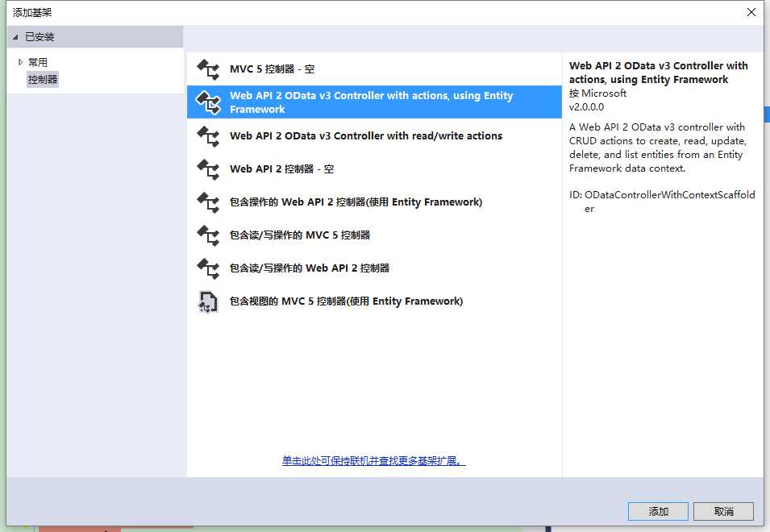Select the 常用 tree item
The image size is (770, 532).
[38, 62]
